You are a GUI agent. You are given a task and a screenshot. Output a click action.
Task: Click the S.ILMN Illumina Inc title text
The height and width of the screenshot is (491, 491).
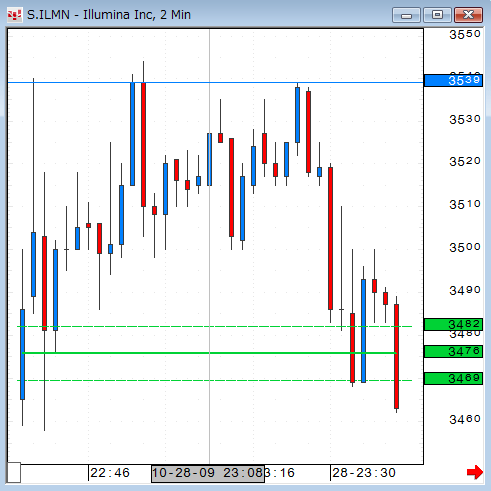[109, 15]
